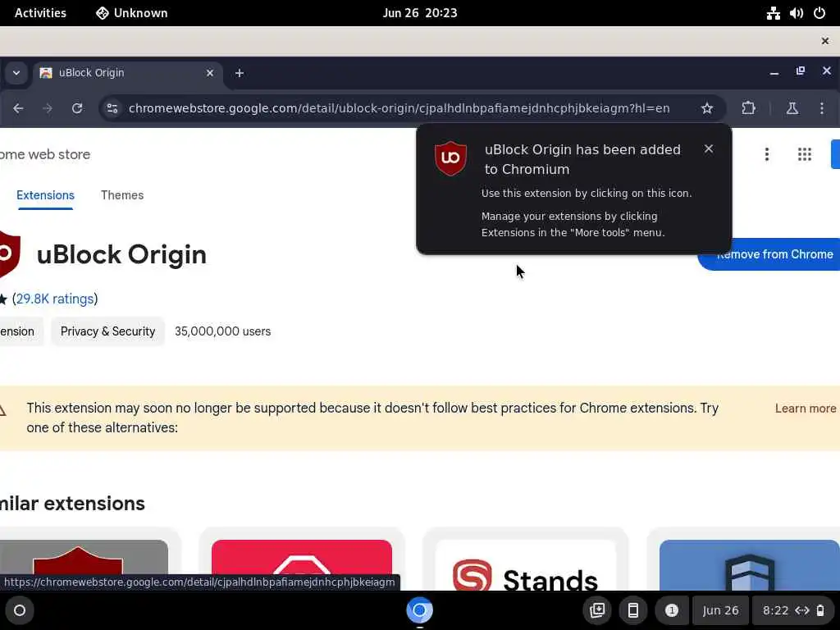Open a new browser tab

240,73
